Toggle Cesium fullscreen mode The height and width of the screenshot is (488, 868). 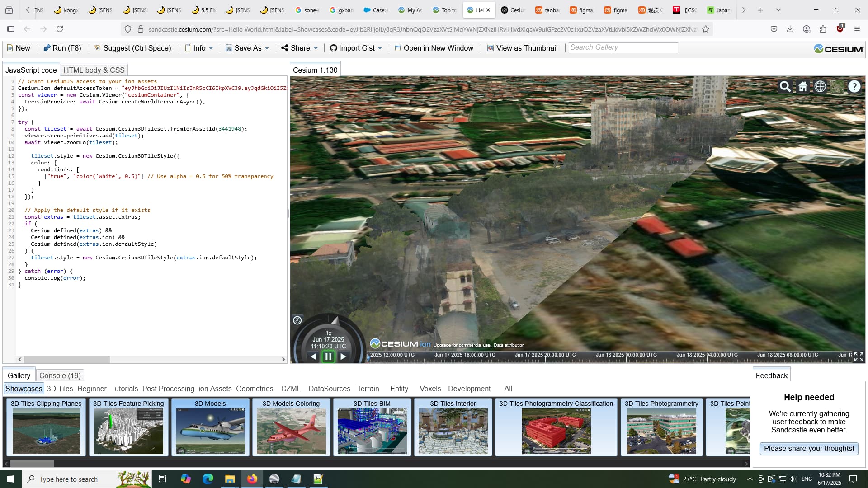click(859, 357)
